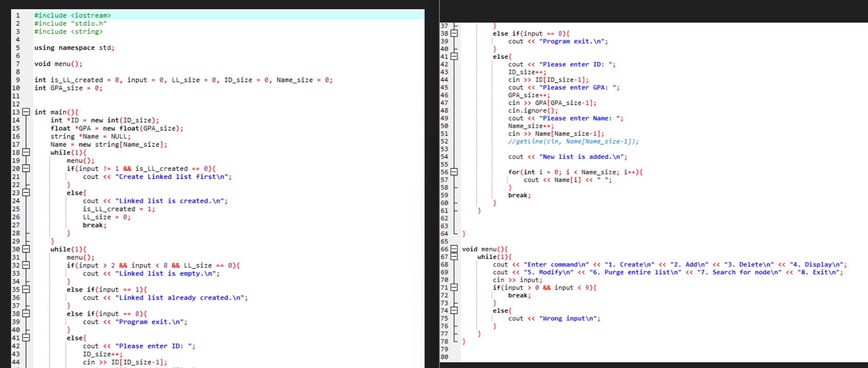Click the 'break;' statement on line 72
Image resolution: width=868 pixels, height=368 pixels.
pos(519,295)
